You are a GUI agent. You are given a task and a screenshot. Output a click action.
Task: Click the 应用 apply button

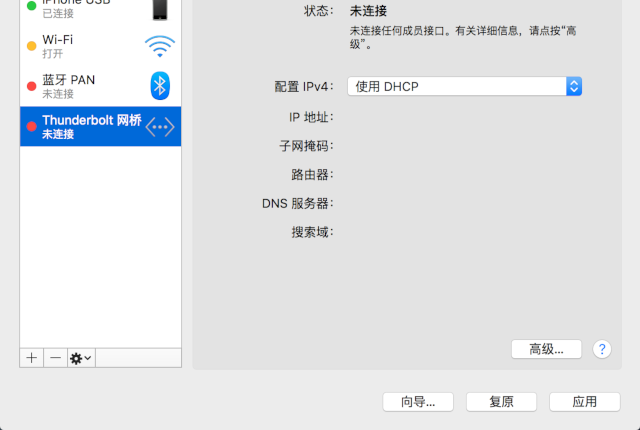pos(584,402)
